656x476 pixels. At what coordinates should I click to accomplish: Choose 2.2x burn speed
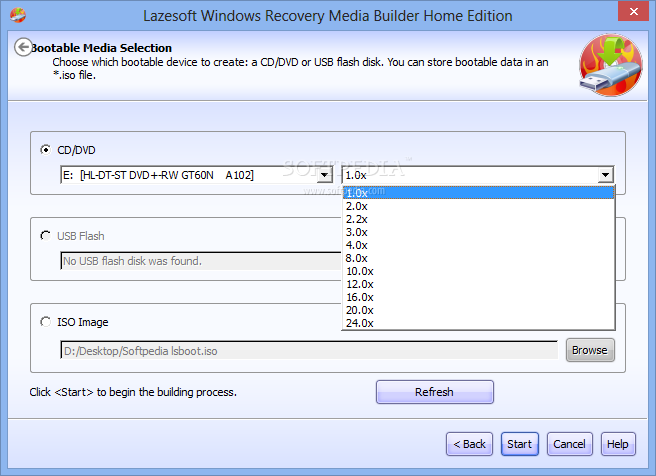click(479, 219)
